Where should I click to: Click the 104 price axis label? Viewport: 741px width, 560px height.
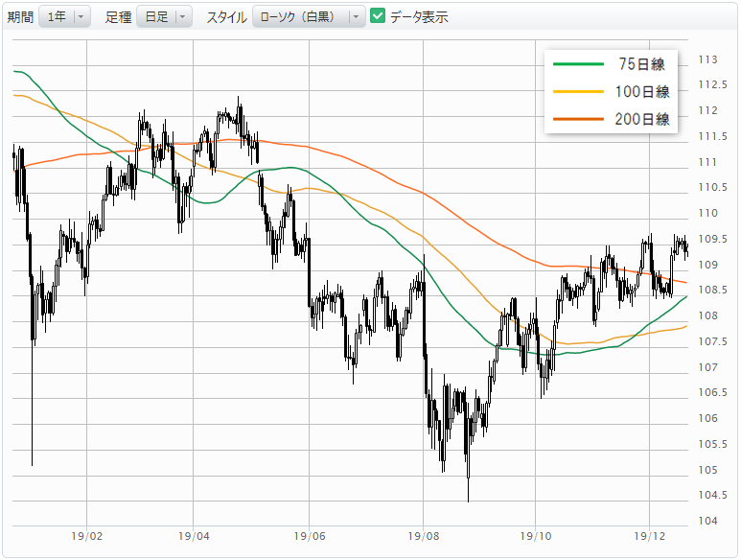click(x=707, y=521)
